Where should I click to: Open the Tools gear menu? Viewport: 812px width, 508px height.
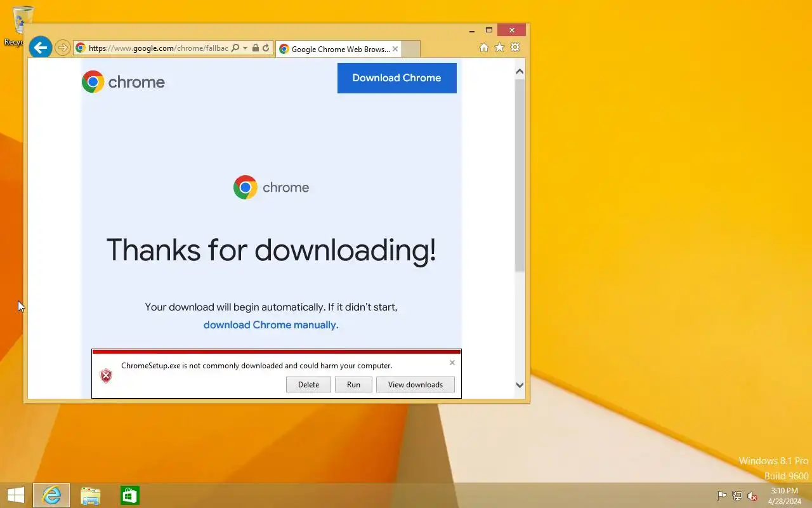pyautogui.click(x=515, y=48)
